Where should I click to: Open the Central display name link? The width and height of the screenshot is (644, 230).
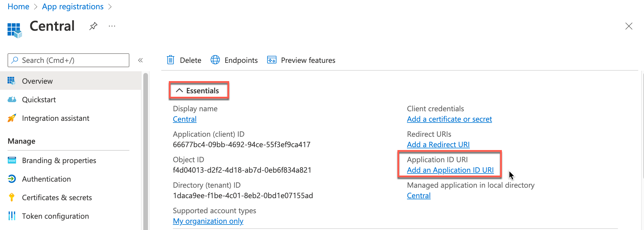(184, 119)
